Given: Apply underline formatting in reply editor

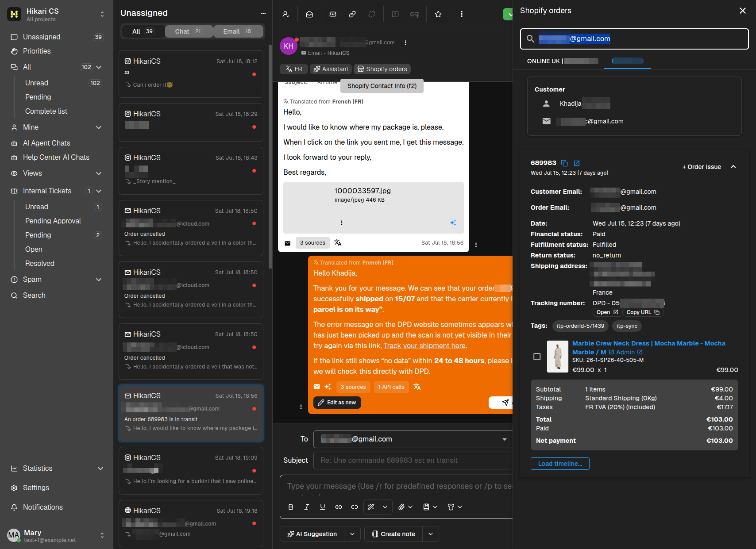Looking at the screenshot, I should [x=323, y=507].
